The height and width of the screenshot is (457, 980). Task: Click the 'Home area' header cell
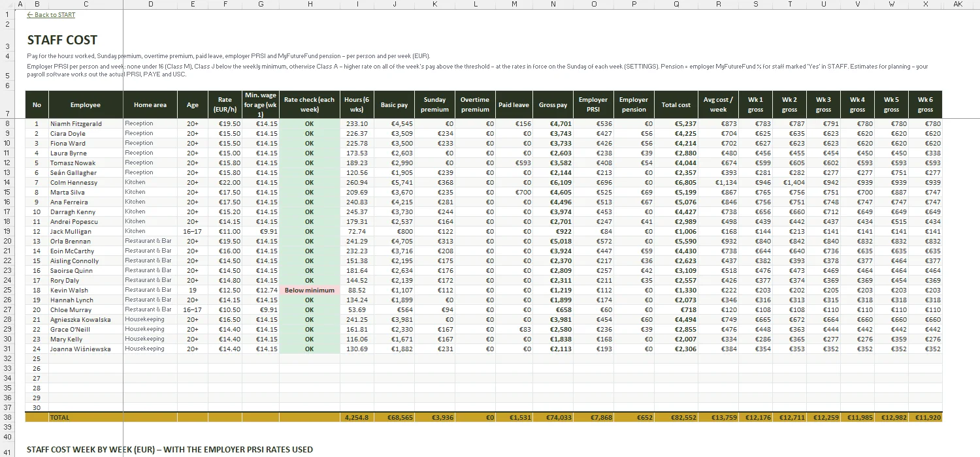click(x=150, y=104)
